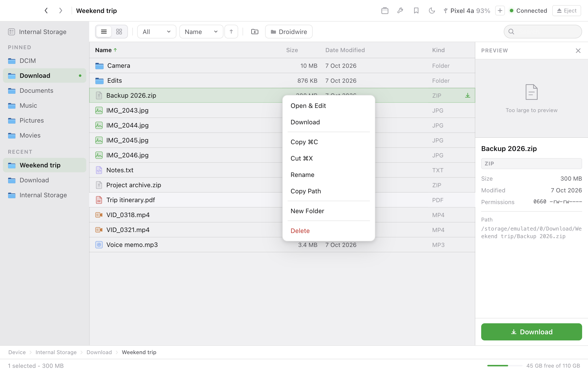The width and height of the screenshot is (588, 372).
Task: Close the Preview panel
Action: tap(578, 51)
